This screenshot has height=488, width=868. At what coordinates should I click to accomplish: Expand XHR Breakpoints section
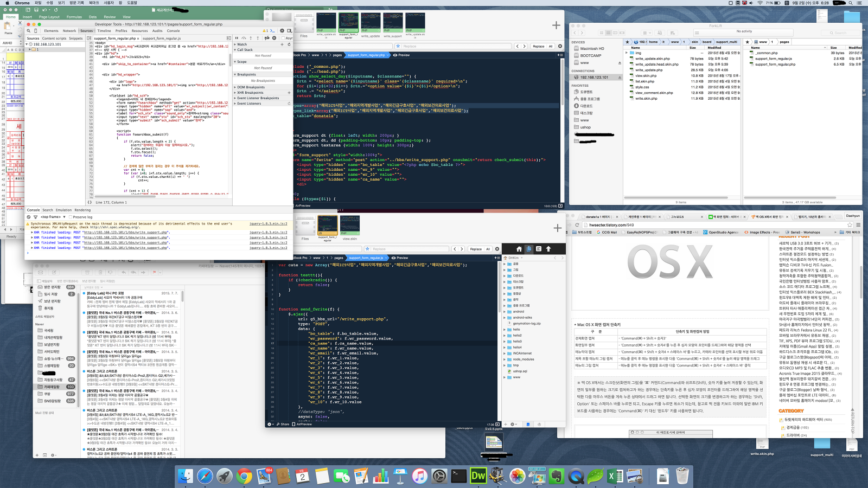tap(235, 93)
